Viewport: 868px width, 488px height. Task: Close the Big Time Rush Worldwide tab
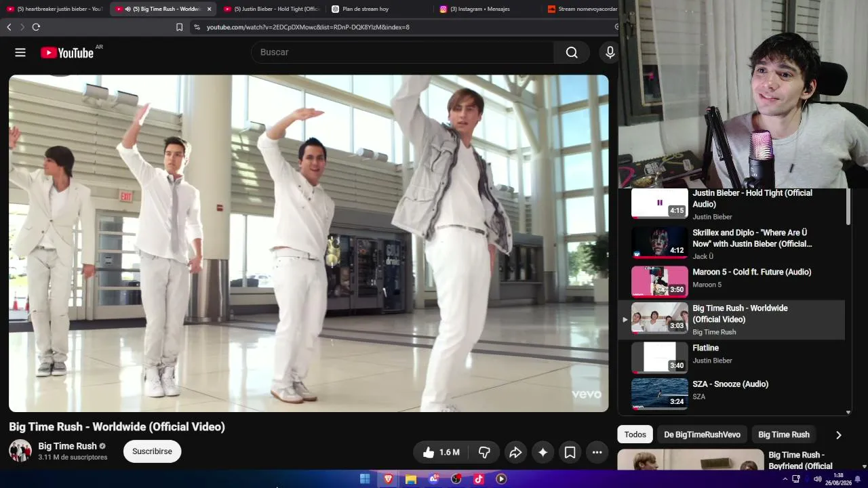tap(209, 9)
